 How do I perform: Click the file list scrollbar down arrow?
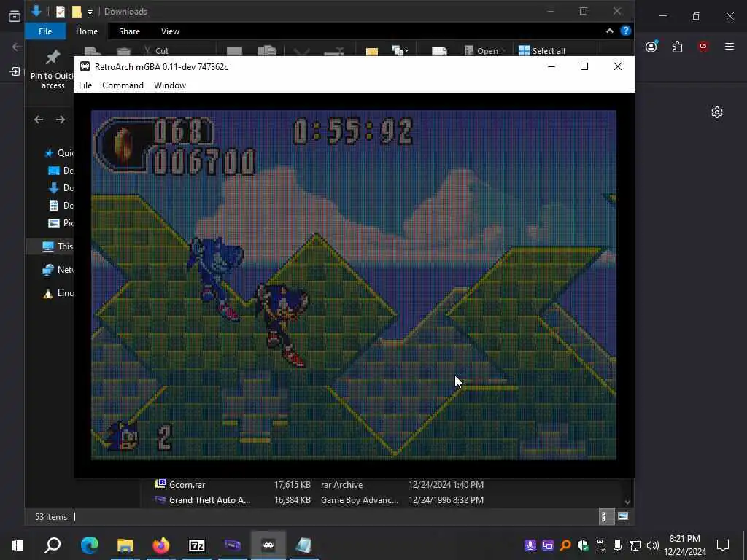point(627,502)
